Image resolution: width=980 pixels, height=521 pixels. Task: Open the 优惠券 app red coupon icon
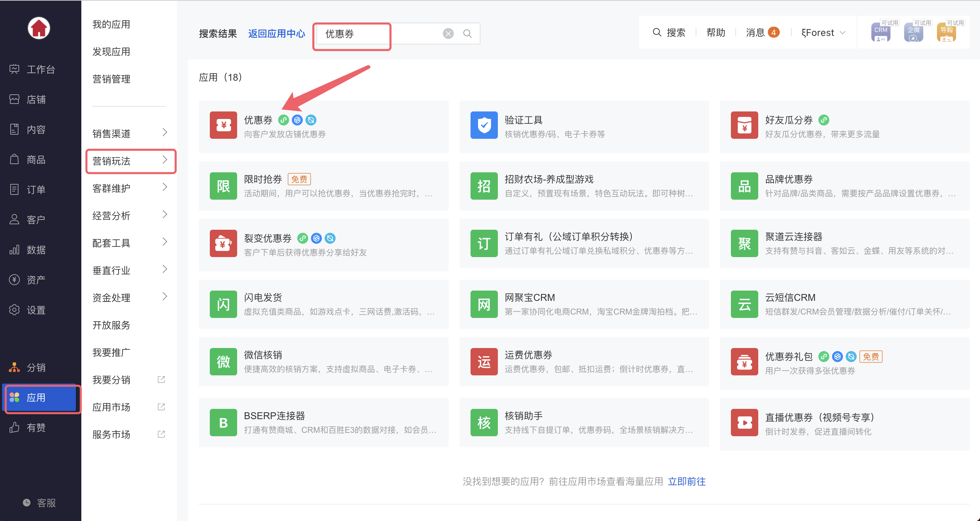pyautogui.click(x=223, y=125)
